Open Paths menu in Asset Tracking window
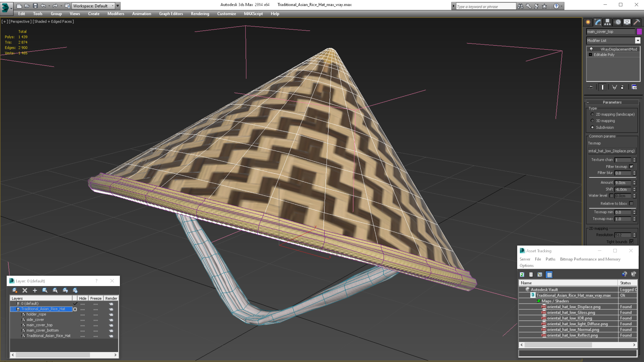Viewport: 644px width, 362px height. tap(550, 259)
